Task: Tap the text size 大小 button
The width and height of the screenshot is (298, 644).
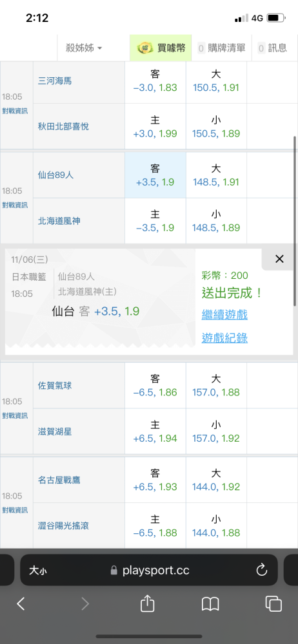Action: (x=37, y=570)
